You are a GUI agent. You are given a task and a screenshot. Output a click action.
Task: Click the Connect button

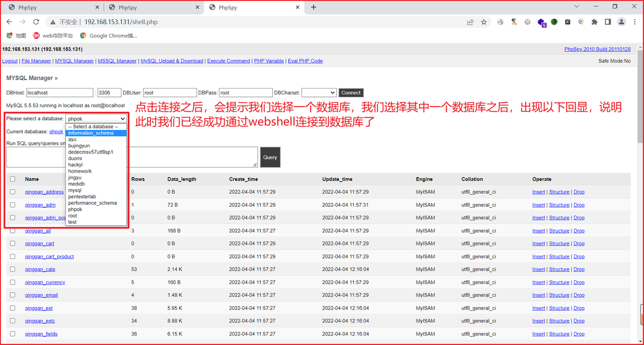pos(351,93)
